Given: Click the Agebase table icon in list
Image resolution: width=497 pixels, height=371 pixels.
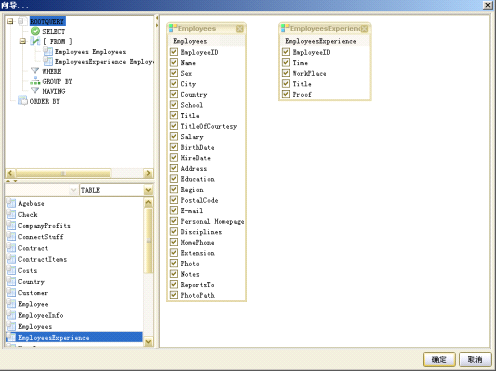Looking at the screenshot, I should click(11, 203).
